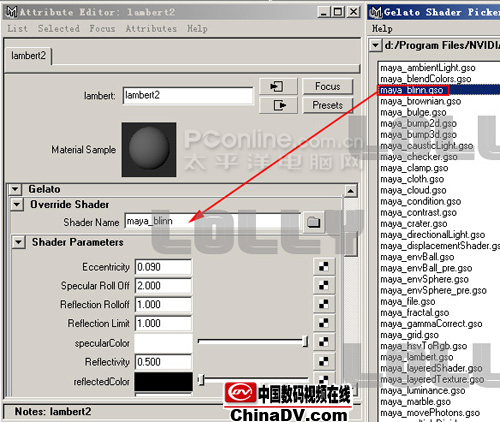This screenshot has height=422, width=500.
Task: Select maya_bump2d.gso in shader list
Action: pos(418,123)
